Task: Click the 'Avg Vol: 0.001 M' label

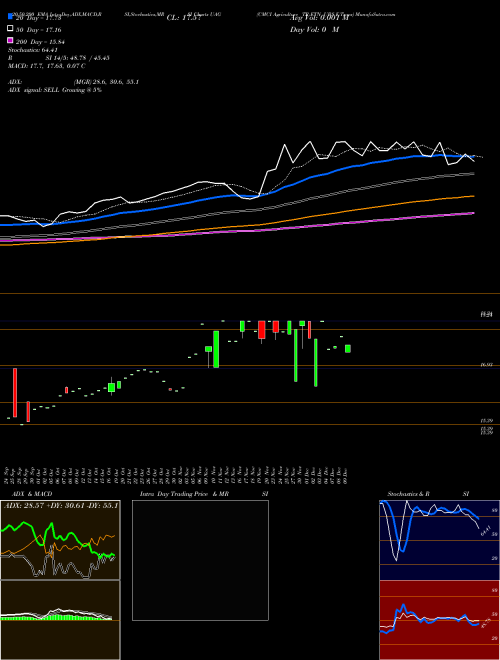Action: tap(319, 18)
